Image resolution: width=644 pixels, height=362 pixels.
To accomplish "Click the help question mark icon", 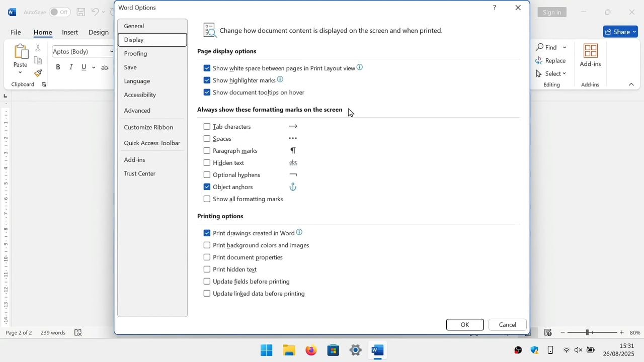I will click(494, 8).
